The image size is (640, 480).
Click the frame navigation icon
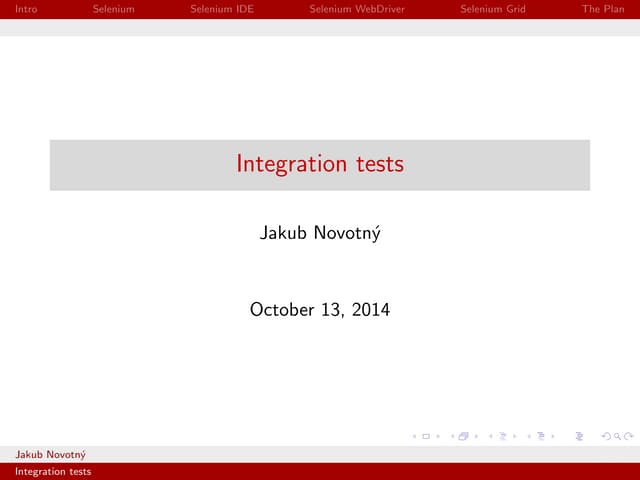pyautogui.click(x=463, y=437)
